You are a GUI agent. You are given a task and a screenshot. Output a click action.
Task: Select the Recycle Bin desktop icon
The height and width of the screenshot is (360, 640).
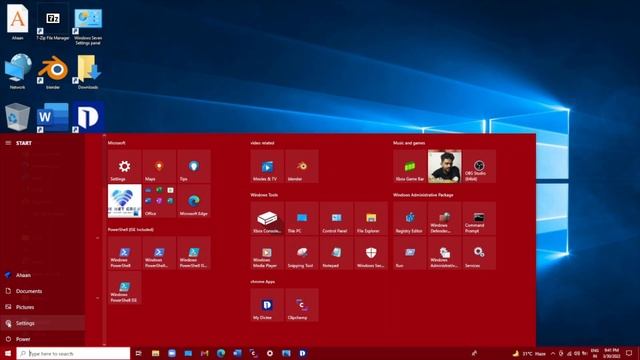(17, 117)
